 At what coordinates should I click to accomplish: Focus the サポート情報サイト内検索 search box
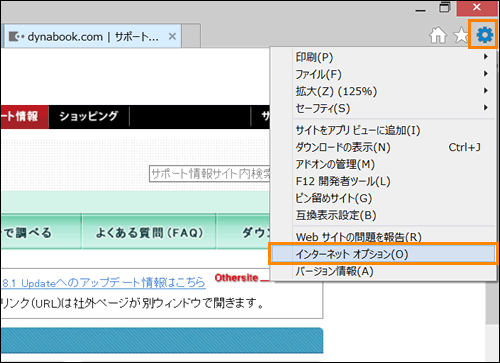click(x=209, y=173)
